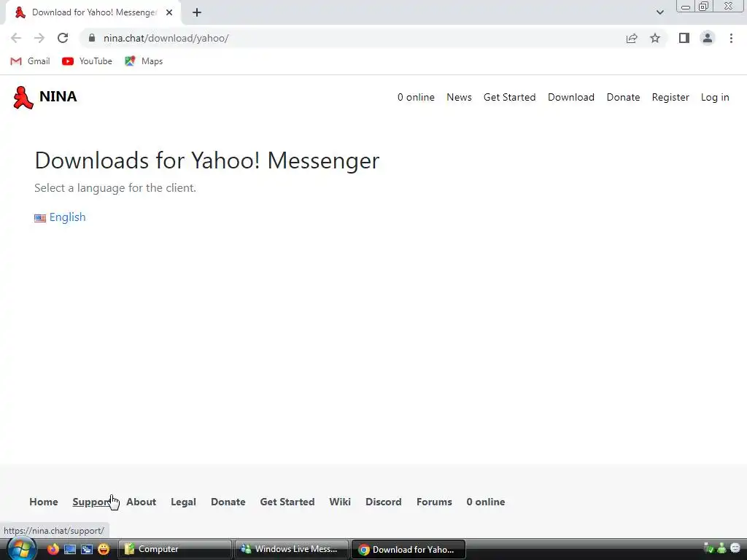Open 0 online in top navigation

point(416,97)
